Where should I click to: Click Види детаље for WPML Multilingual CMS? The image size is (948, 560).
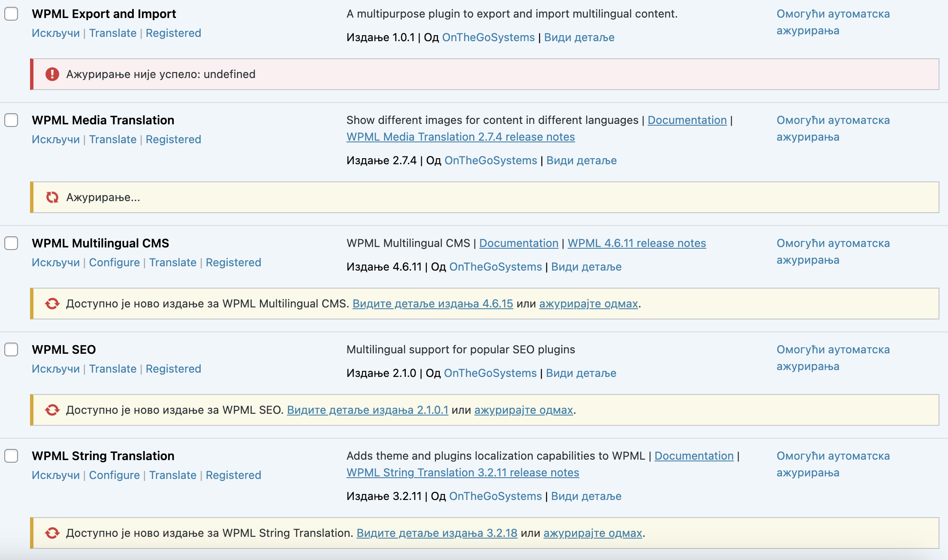pyautogui.click(x=586, y=267)
